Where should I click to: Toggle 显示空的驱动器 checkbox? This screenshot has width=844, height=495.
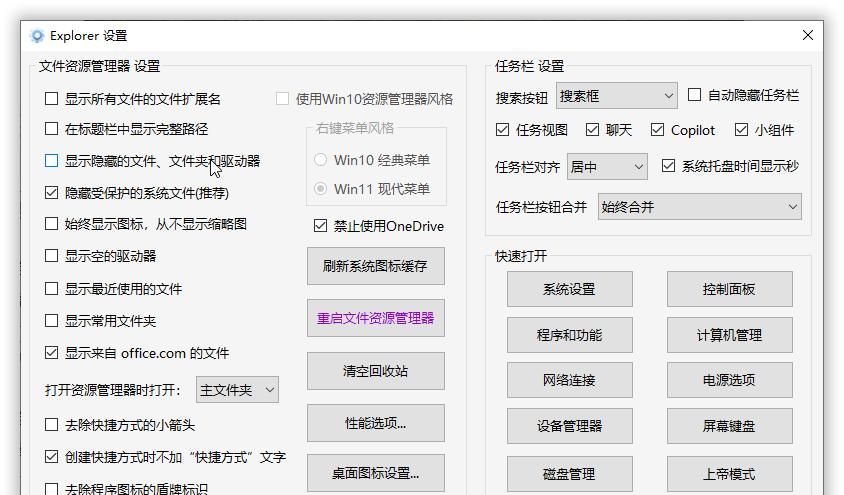(51, 256)
